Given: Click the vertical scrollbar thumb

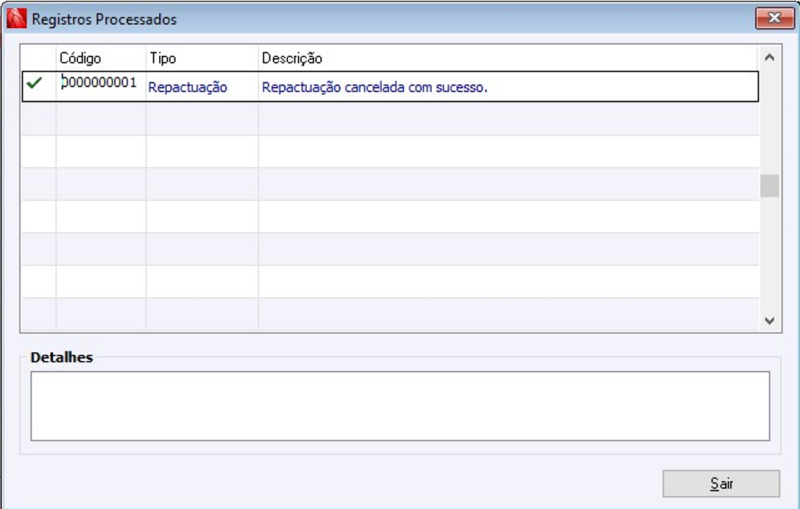Looking at the screenshot, I should 769,186.
